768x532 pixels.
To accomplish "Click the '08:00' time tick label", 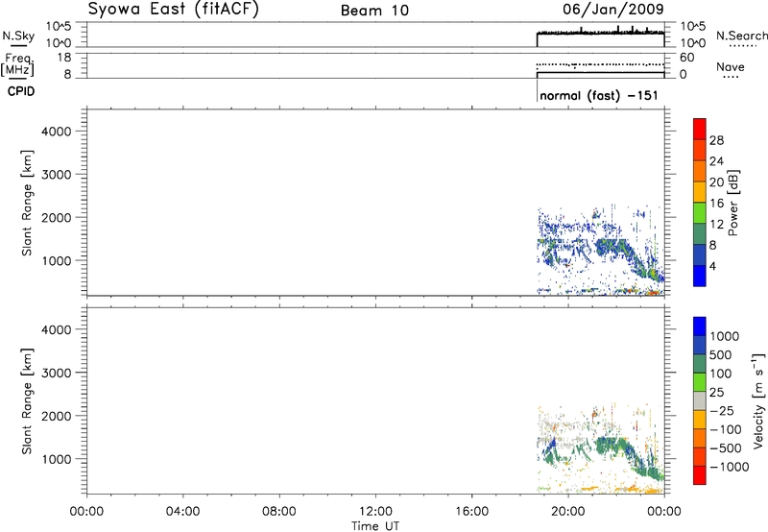I will [279, 512].
